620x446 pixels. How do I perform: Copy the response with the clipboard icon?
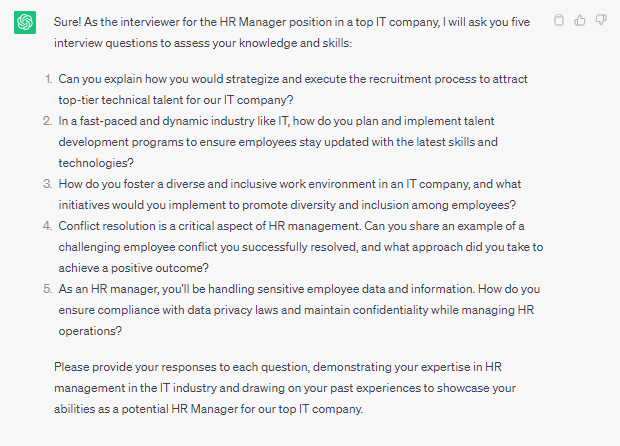click(559, 20)
